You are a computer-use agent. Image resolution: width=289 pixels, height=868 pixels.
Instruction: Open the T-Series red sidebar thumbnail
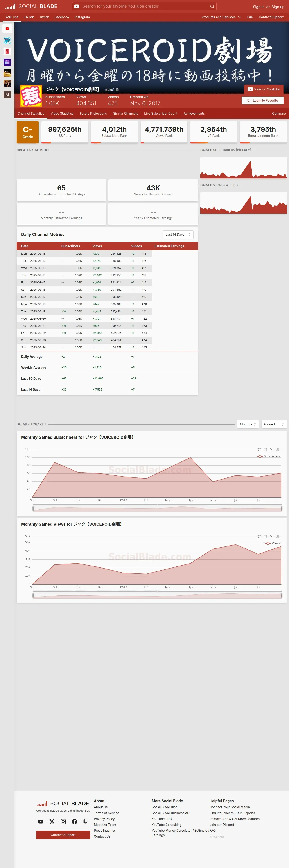click(x=7, y=51)
